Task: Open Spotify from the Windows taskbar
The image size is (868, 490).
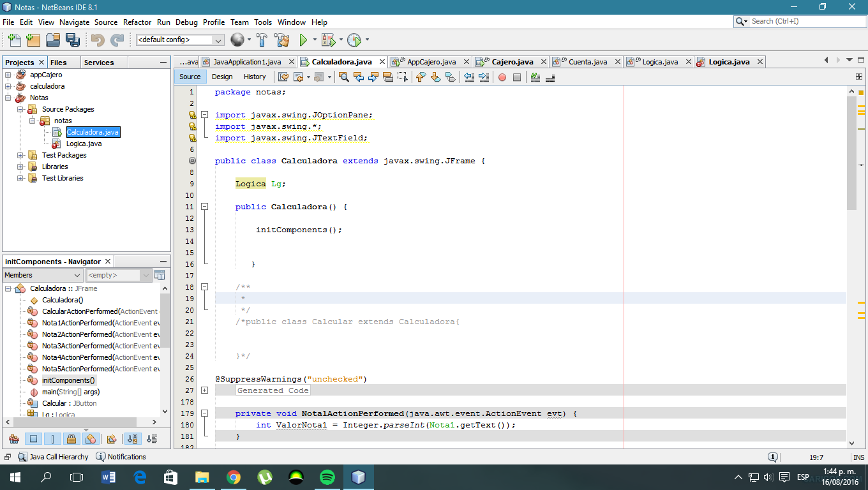Action: 327,477
